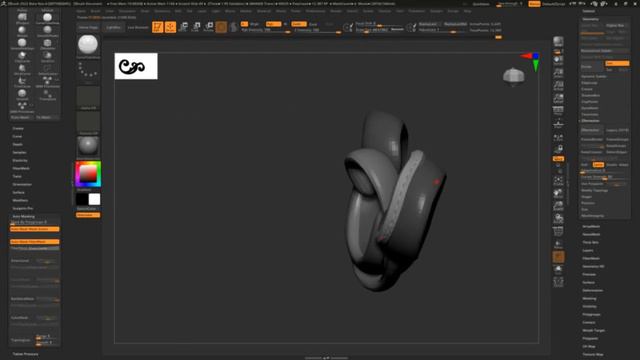Image resolution: width=640 pixels, height=360 pixels.
Task: Click the Gizmo 3D icon
Action: coord(221,27)
